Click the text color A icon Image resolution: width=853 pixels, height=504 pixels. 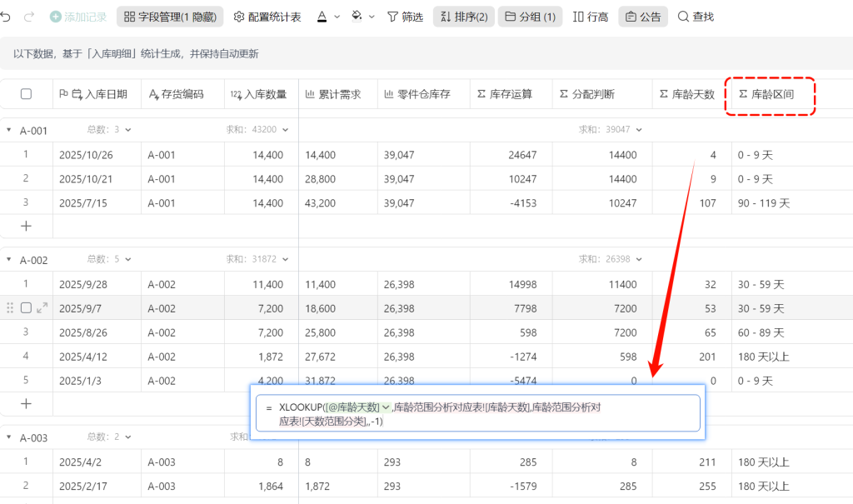322,17
